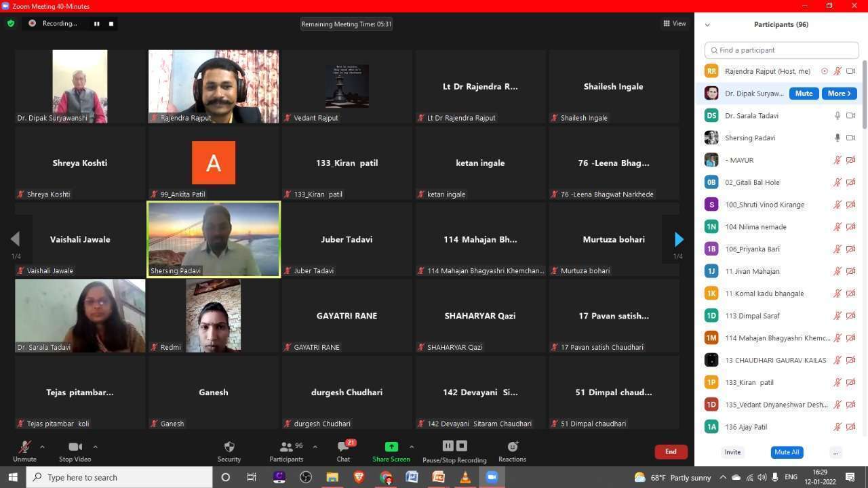Click the red End meeting button
The width and height of the screenshot is (868, 488).
[671, 452]
